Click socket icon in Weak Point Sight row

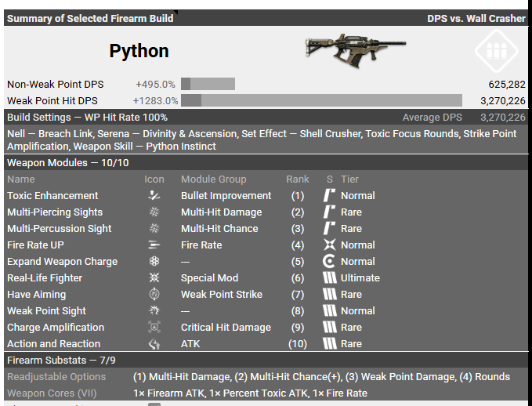point(329,310)
